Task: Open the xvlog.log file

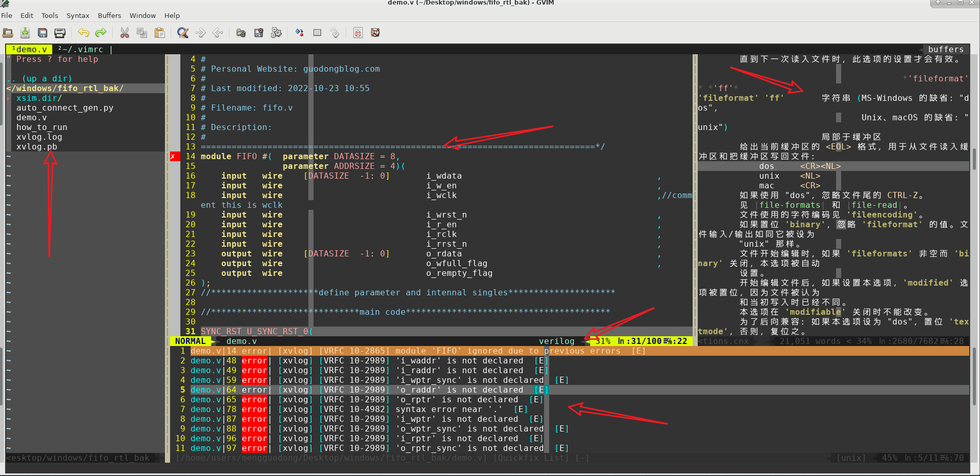Action: 39,137
